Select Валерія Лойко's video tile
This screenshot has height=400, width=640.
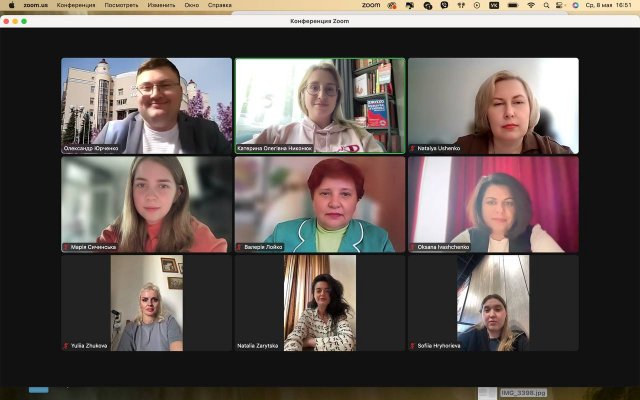[320, 204]
